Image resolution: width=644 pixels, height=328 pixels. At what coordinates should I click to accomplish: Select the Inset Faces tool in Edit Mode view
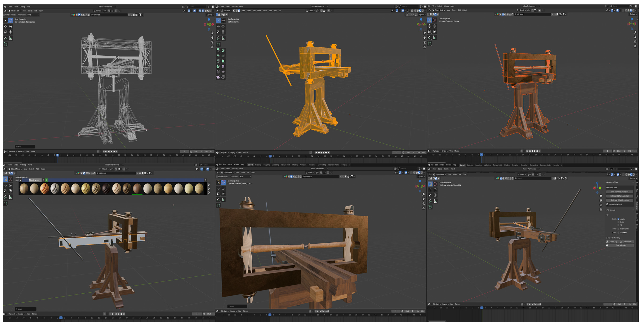click(223, 50)
